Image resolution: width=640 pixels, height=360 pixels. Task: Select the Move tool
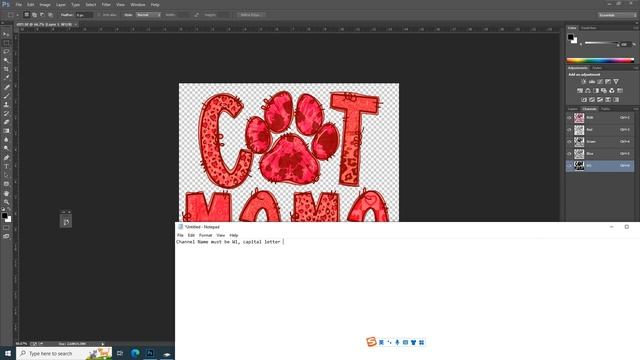[6, 34]
